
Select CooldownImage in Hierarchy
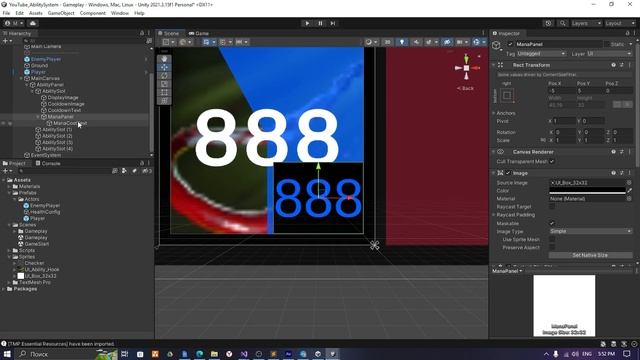tap(66, 104)
